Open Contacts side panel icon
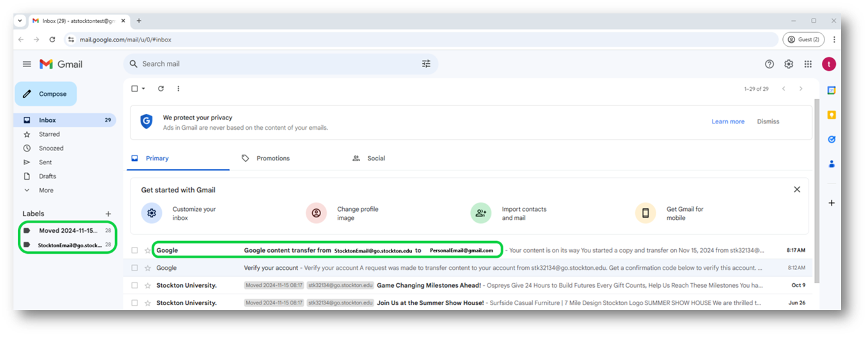 click(832, 164)
